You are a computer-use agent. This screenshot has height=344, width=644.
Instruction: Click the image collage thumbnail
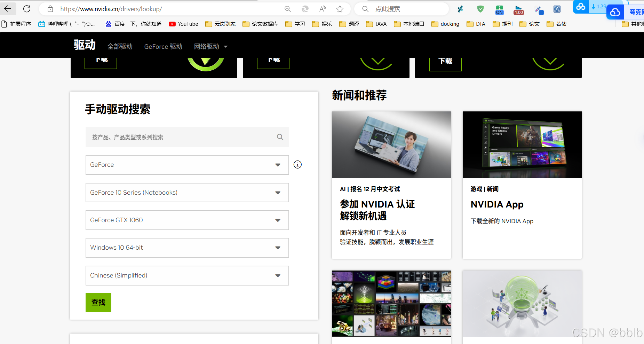point(391,304)
